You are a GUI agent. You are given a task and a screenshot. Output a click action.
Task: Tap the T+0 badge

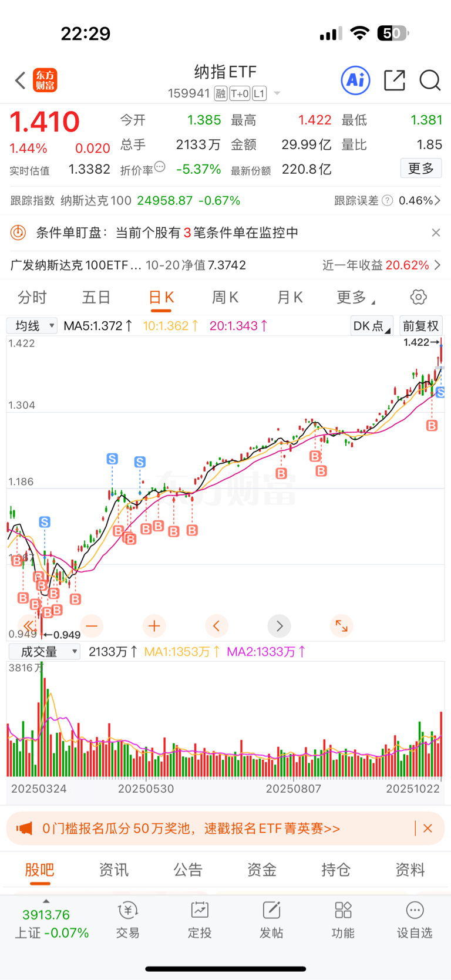coord(240,93)
